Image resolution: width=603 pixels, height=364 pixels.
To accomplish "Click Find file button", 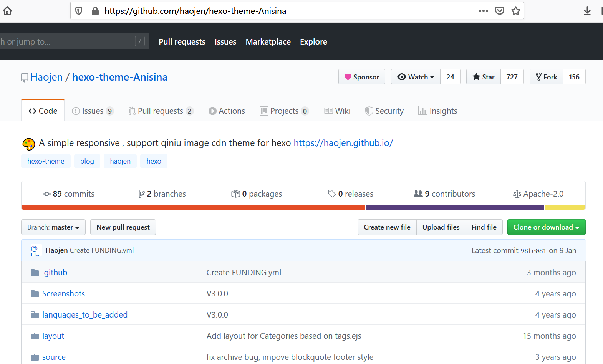I will point(484,227).
